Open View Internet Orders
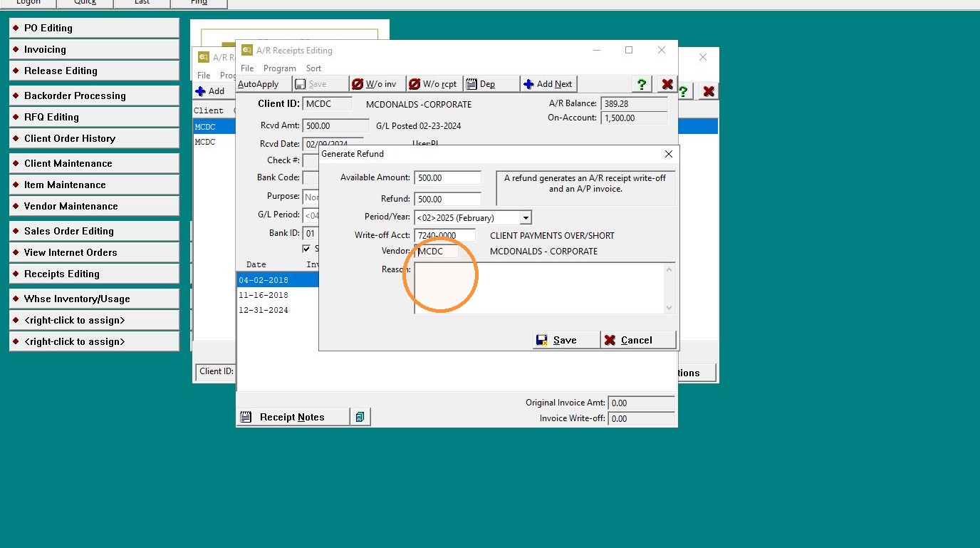980x548 pixels. (x=94, y=252)
